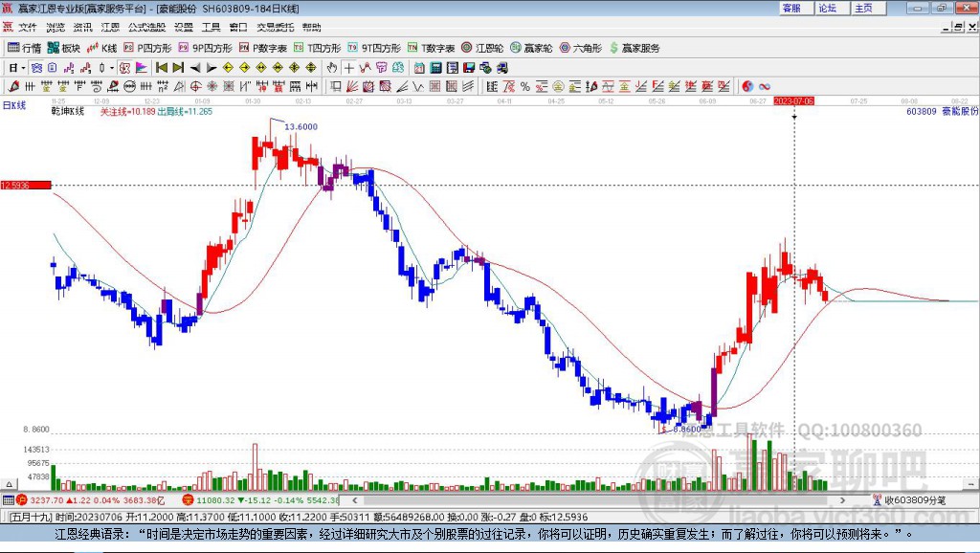Click scrollbar left arrow below chart
The width and height of the screenshot is (980, 553).
(x=354, y=499)
